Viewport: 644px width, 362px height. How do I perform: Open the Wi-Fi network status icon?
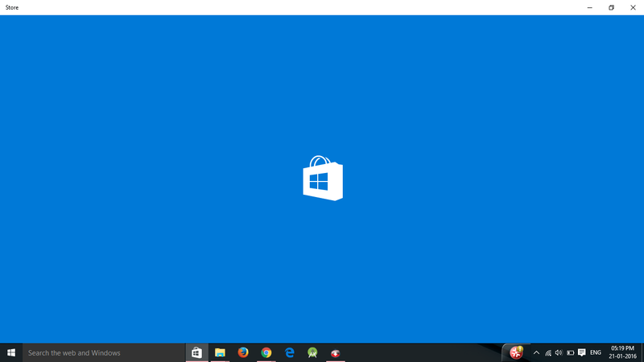pyautogui.click(x=548, y=352)
